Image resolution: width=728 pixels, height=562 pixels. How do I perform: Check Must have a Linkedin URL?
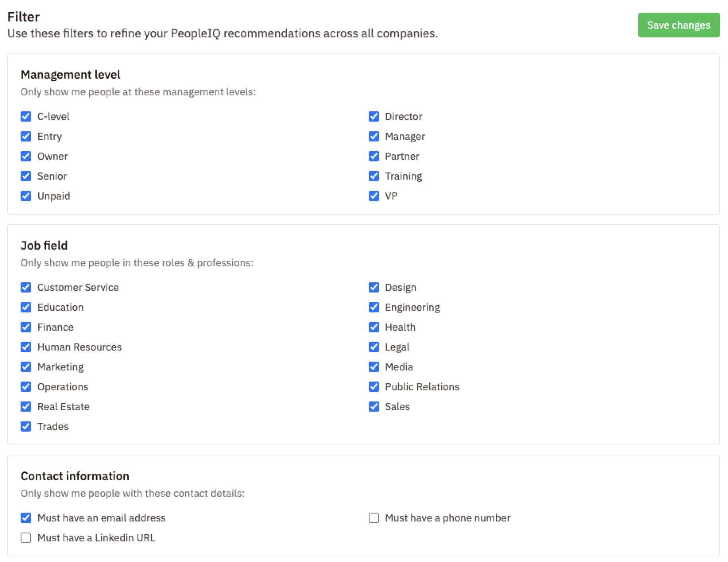coord(26,538)
